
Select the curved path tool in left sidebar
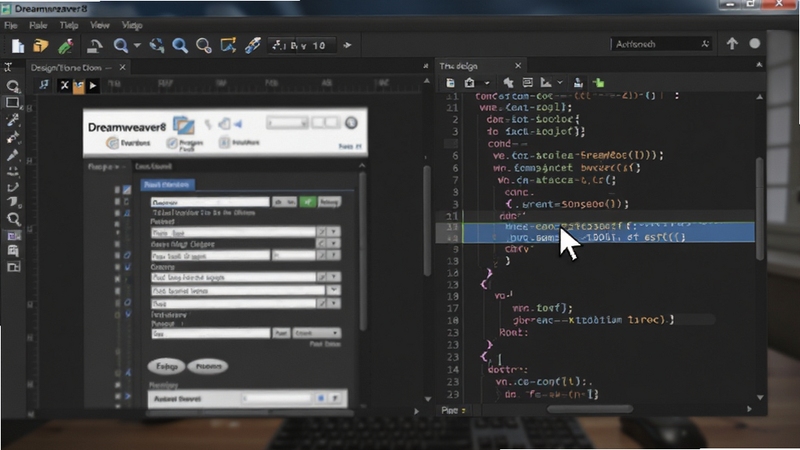[13, 187]
